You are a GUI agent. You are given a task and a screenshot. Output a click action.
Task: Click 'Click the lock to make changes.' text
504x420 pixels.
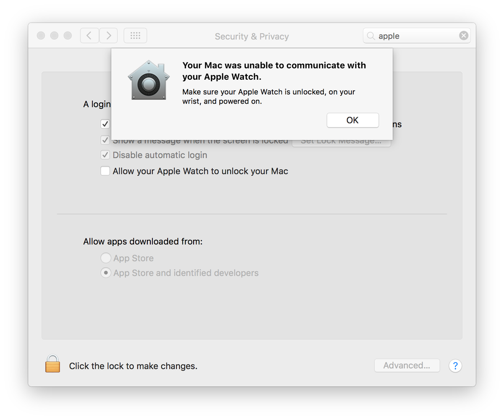click(x=133, y=366)
